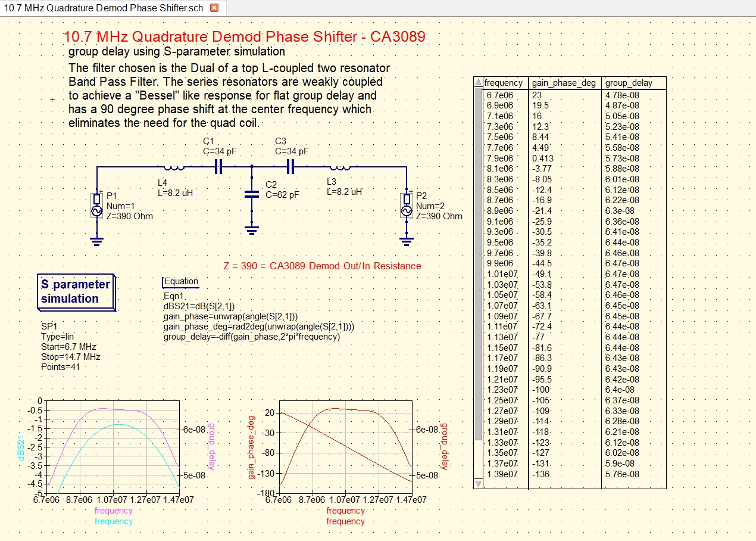Click the "Z=390 Ohm" value of P1
This screenshot has width=756, height=541.
pyautogui.click(x=129, y=216)
